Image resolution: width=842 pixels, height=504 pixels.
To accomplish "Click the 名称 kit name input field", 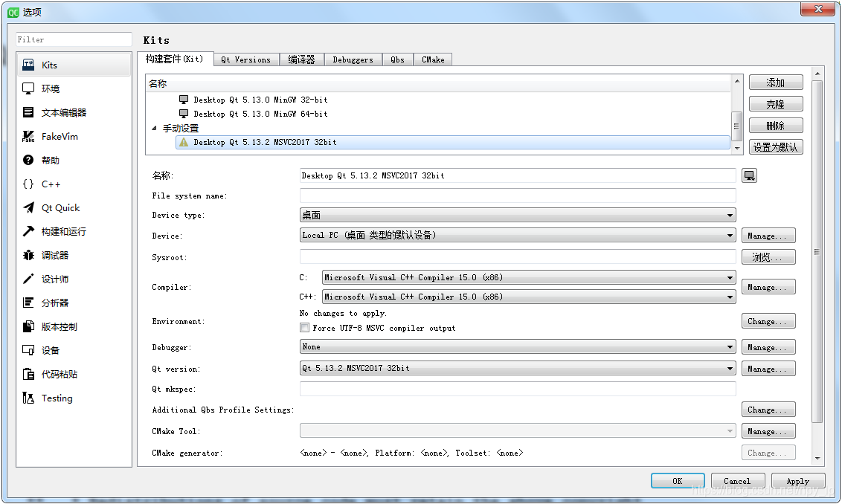I will click(x=518, y=175).
